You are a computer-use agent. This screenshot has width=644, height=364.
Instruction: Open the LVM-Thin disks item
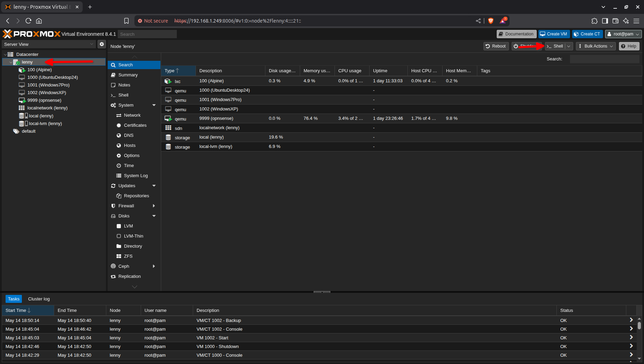(133, 236)
